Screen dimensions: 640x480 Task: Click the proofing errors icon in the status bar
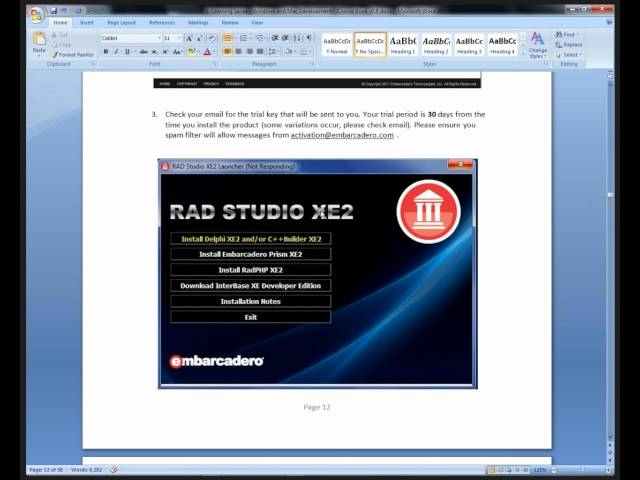[x=114, y=470]
